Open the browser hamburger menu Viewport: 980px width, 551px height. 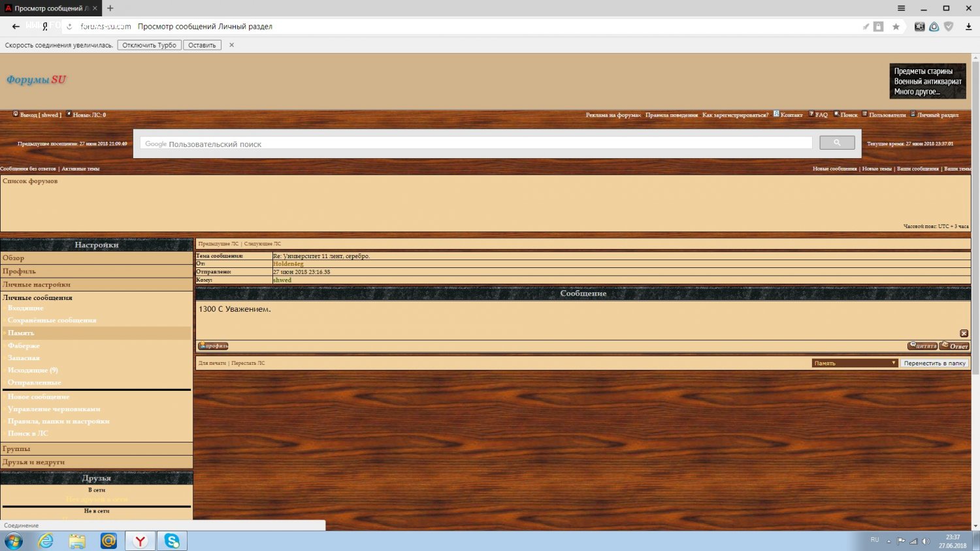(901, 8)
